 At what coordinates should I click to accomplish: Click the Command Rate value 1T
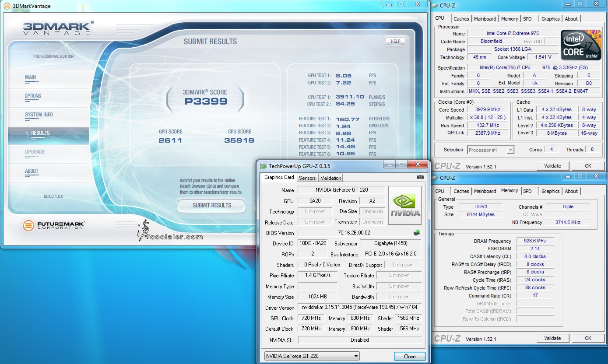tap(534, 295)
